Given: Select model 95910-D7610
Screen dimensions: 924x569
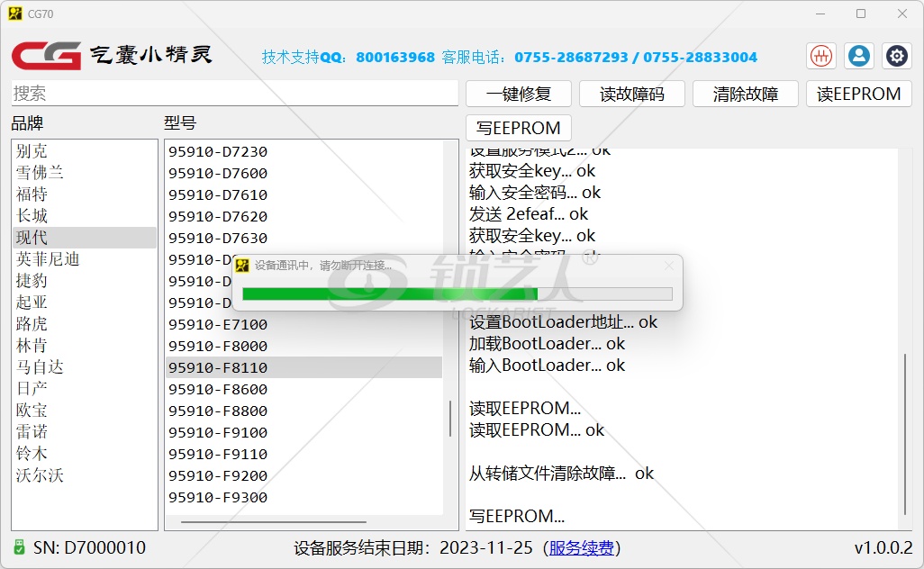Looking at the screenshot, I should tap(304, 194).
